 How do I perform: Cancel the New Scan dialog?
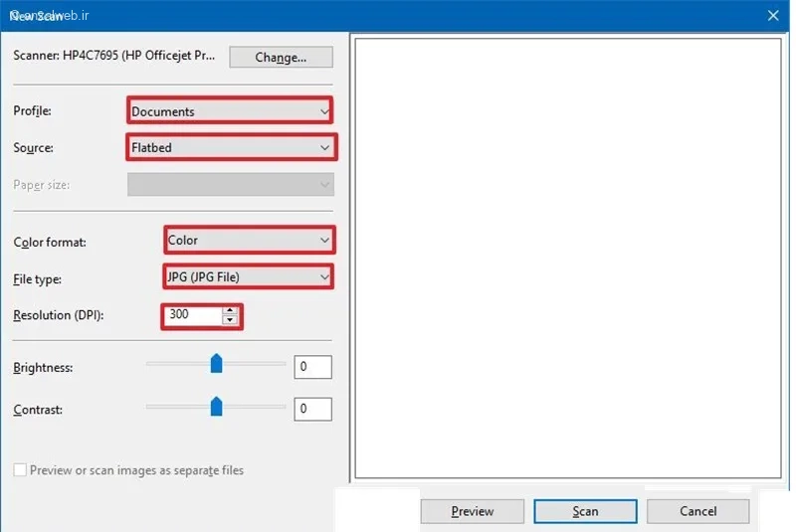click(697, 511)
